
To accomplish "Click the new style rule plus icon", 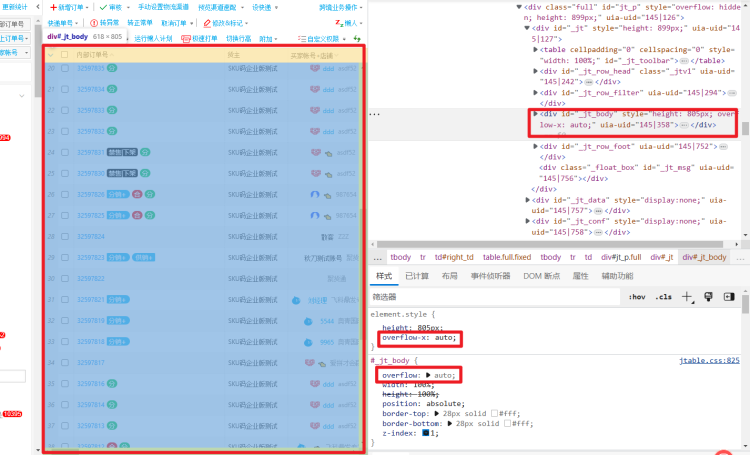I will click(687, 297).
